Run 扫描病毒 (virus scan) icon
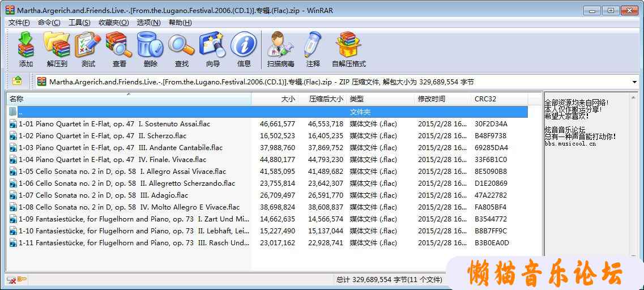The height and width of the screenshot is (290, 644). (281, 45)
